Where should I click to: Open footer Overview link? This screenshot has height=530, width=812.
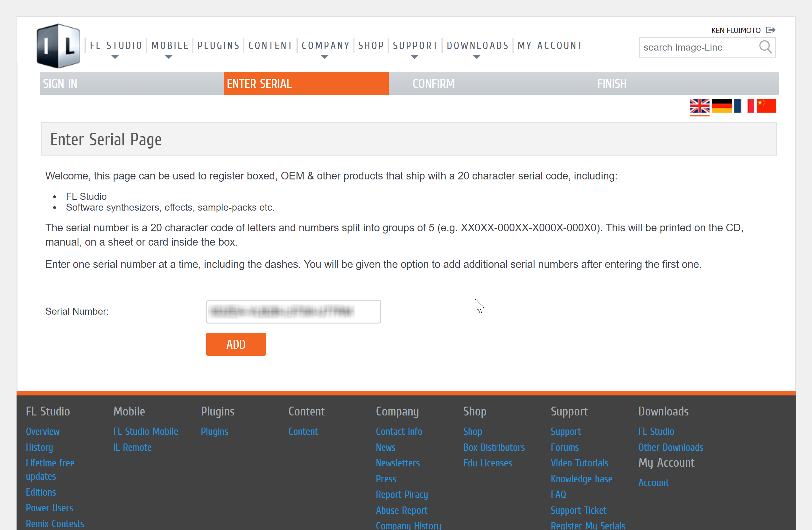pos(43,431)
